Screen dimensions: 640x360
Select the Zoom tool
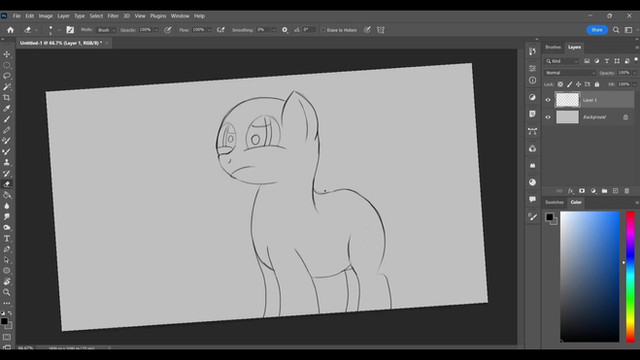point(7,292)
